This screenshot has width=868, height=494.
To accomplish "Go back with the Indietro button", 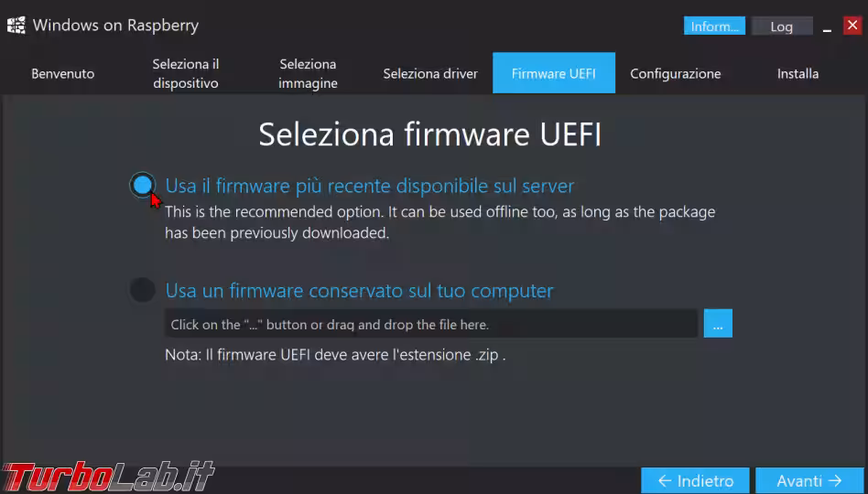I will [x=695, y=480].
